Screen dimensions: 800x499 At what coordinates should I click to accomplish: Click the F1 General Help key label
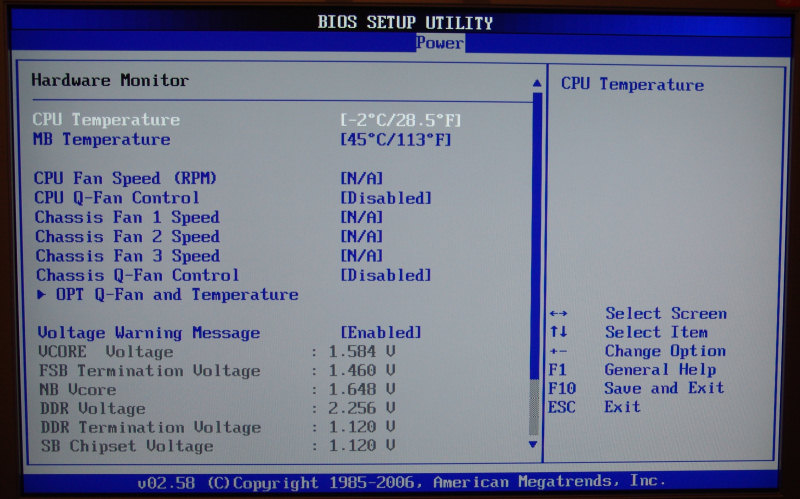[558, 370]
